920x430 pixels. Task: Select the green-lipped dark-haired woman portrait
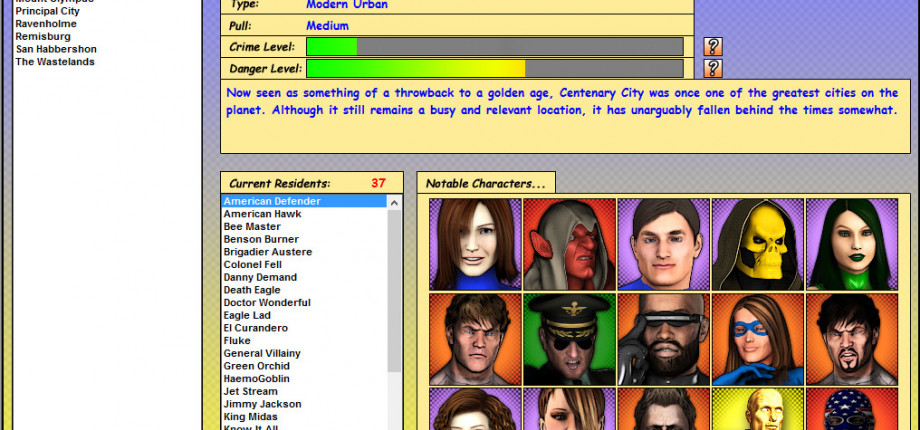pos(852,244)
